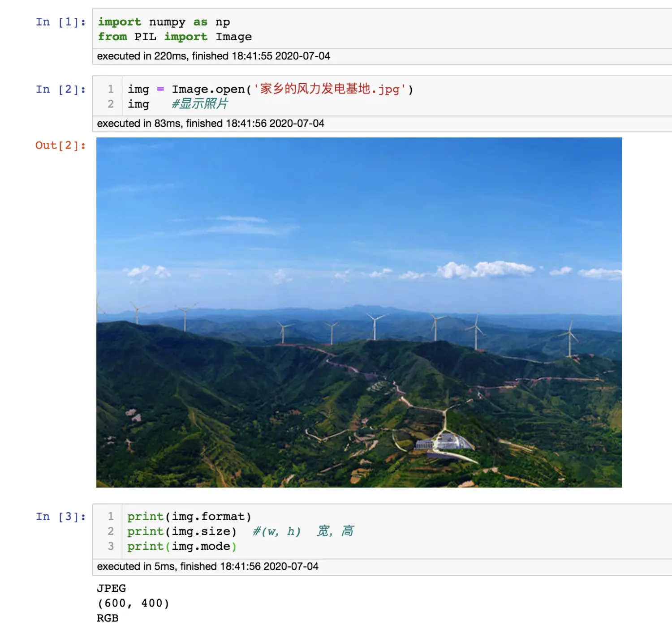The image size is (672, 633).
Task: Click the '#(w, h) 宽, 高' comment
Action: [303, 531]
